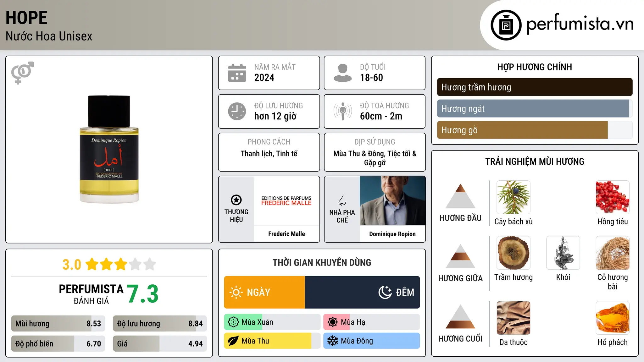Click the 3.0 star rating number

click(72, 265)
